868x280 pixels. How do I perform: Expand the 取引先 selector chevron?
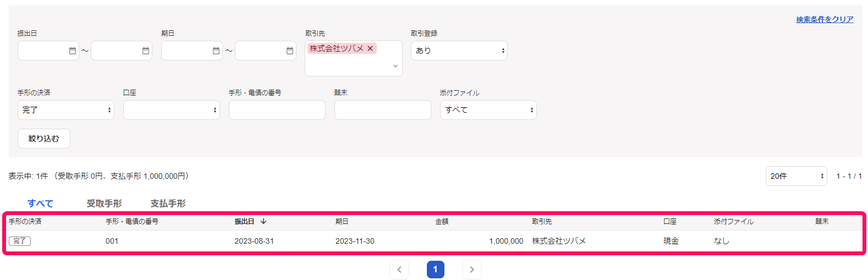point(395,66)
